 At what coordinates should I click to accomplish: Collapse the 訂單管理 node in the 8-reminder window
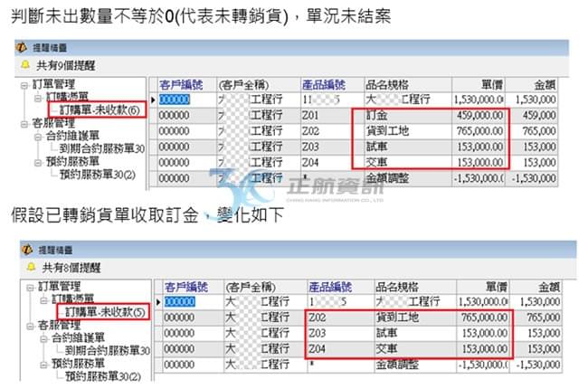(30, 288)
